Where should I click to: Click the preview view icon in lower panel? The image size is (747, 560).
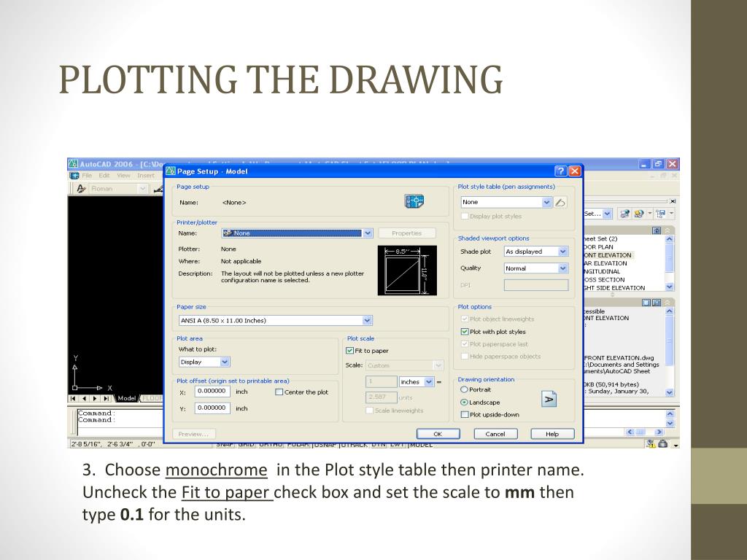coord(657,303)
